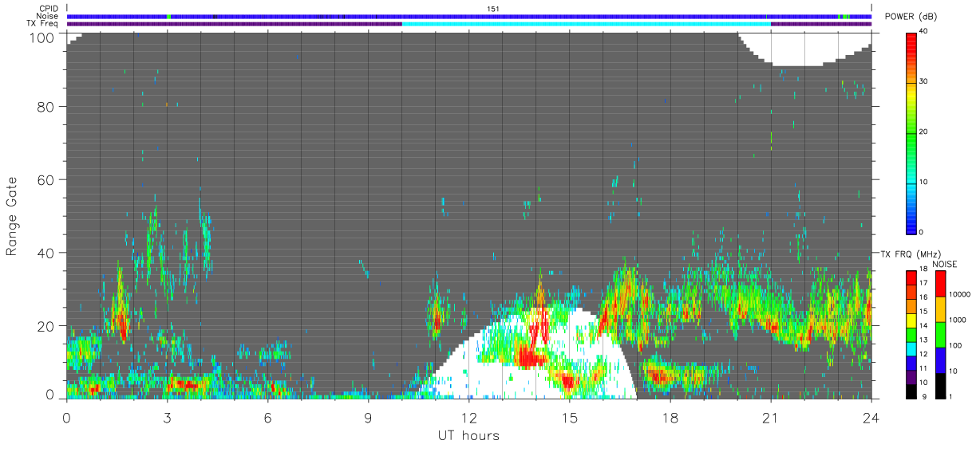This screenshot has height=452, width=980.
Task: Click the Range Gate axis label
Action: 12,216
